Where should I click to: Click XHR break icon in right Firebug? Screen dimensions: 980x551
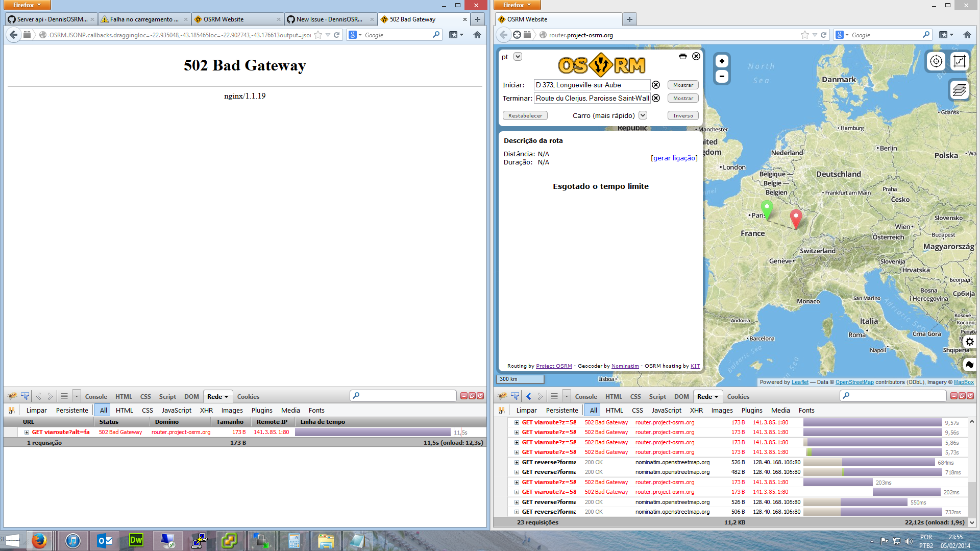(502, 410)
